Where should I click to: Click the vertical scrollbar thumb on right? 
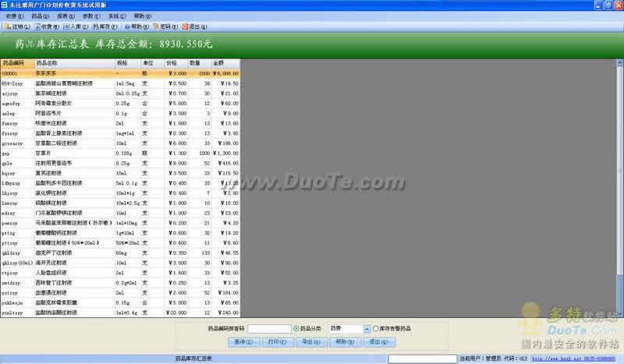pos(619,169)
